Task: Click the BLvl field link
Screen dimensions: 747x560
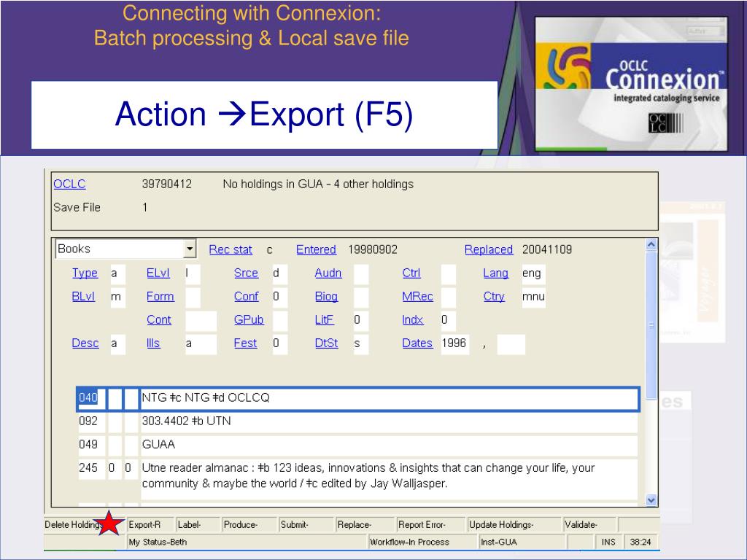Action: pos(83,296)
